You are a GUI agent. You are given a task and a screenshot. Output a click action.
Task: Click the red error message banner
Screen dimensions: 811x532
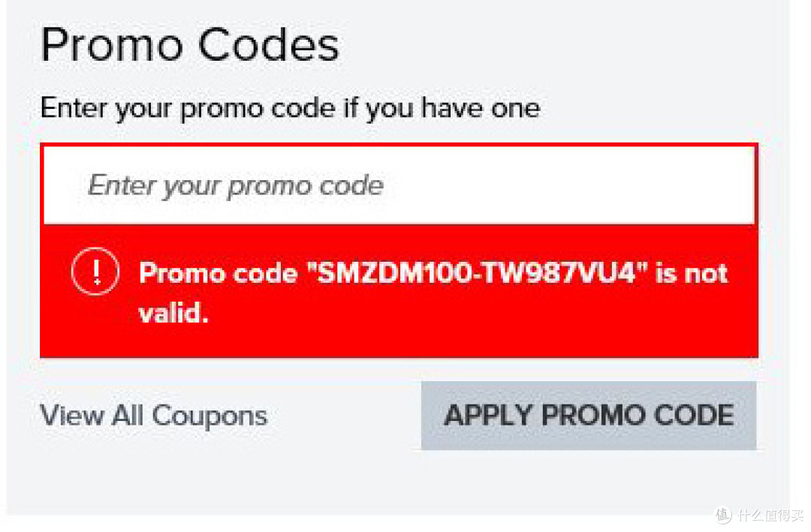399,291
